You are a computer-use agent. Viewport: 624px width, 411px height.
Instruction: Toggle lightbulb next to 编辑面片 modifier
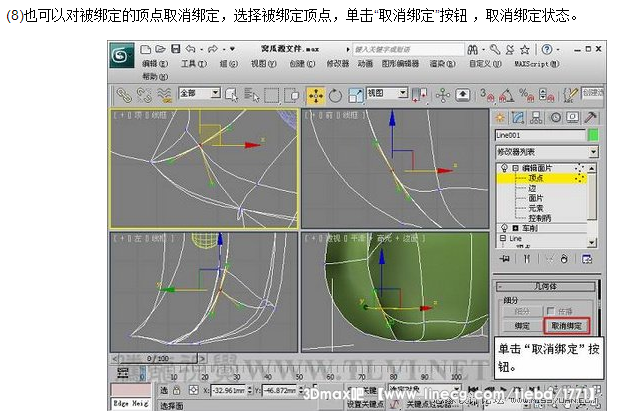point(504,168)
